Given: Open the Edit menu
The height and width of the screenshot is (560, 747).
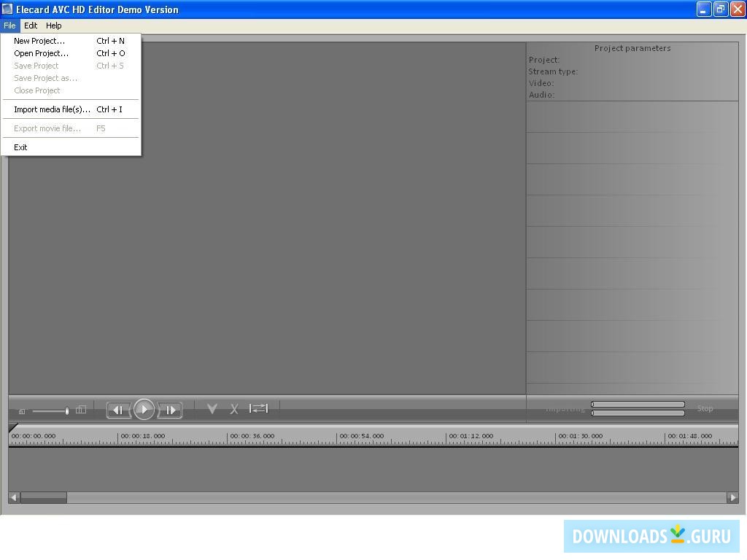Looking at the screenshot, I should click(31, 25).
